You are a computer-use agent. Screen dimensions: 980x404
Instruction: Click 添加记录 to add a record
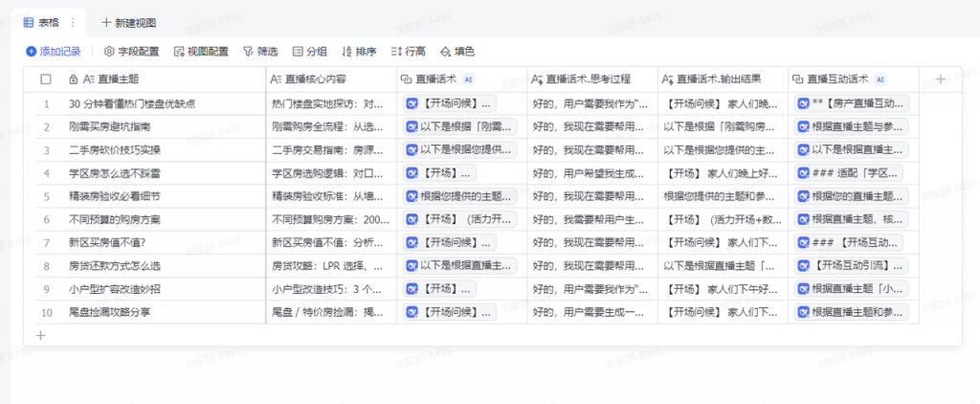click(54, 52)
